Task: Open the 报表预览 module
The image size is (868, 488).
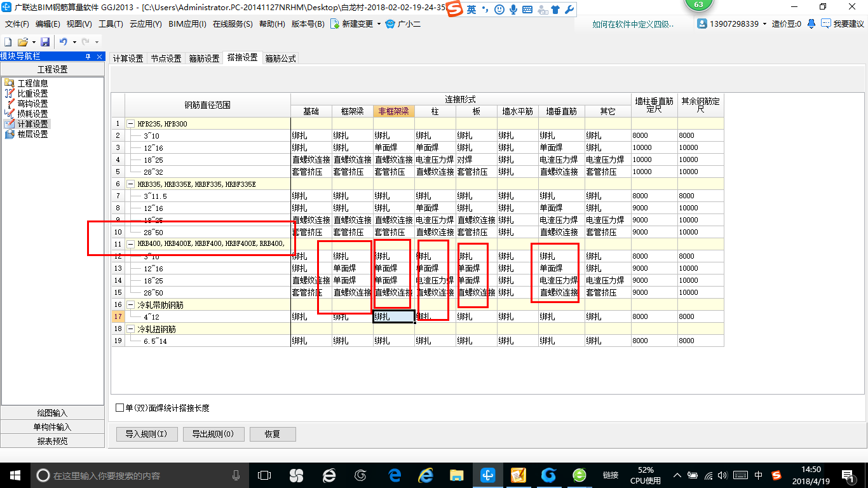Action: (x=53, y=441)
